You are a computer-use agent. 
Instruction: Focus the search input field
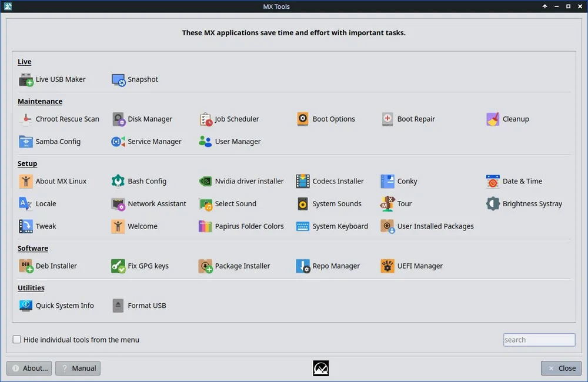[x=539, y=340]
